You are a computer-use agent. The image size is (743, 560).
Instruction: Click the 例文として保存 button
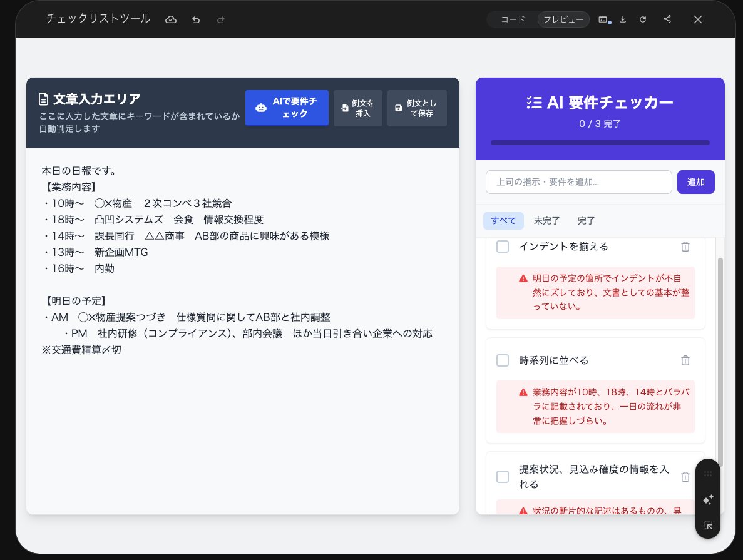click(417, 108)
